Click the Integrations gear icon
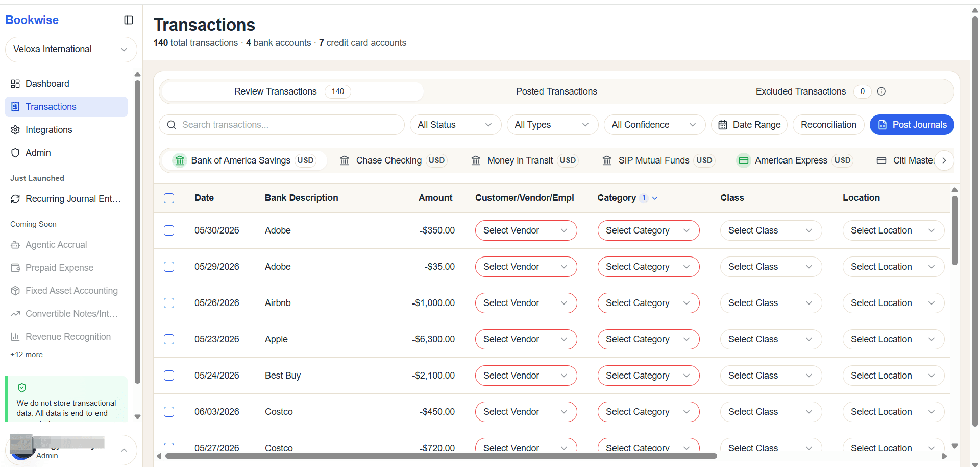 pos(15,130)
